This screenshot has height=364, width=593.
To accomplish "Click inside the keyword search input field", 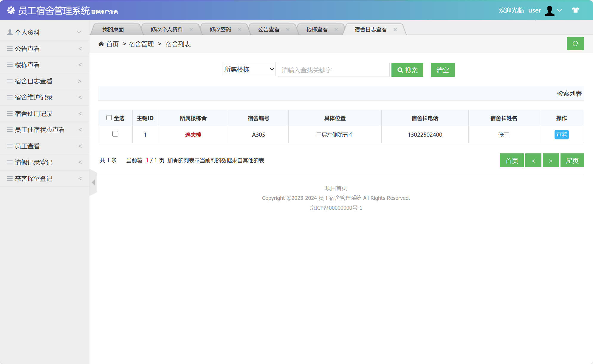I will pos(333,70).
